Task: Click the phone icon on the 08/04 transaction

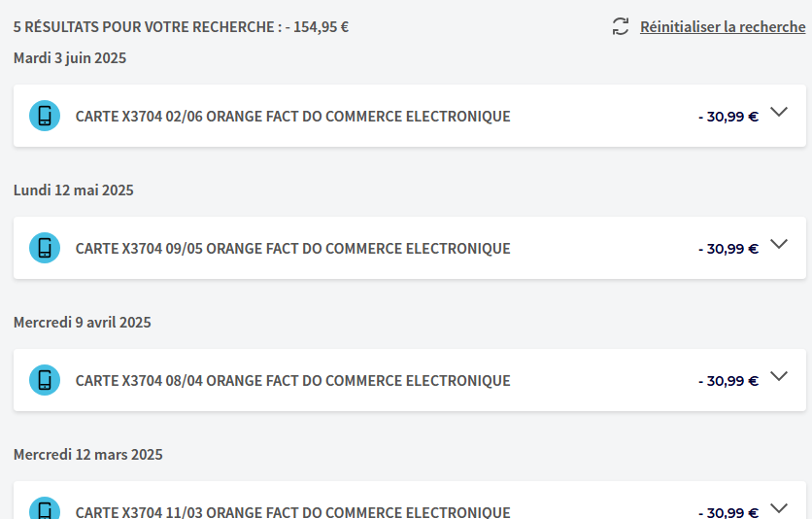Action: [x=45, y=381]
